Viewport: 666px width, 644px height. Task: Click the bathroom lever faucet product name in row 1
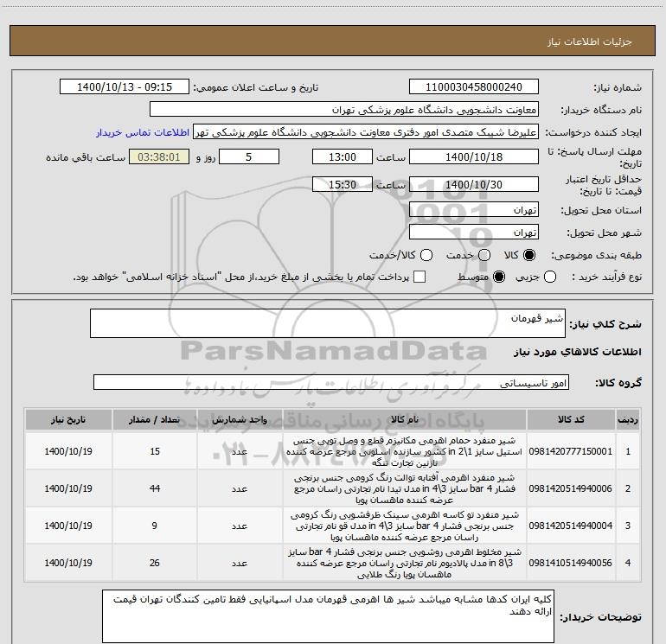pyautogui.click(x=405, y=452)
